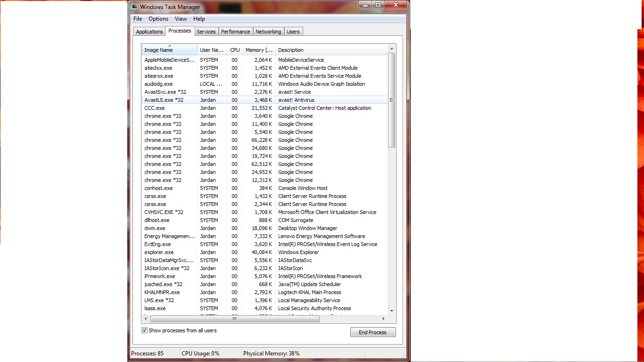The height and width of the screenshot is (362, 644).
Task: Select the jusched.exe *32 process
Action: (265, 284)
